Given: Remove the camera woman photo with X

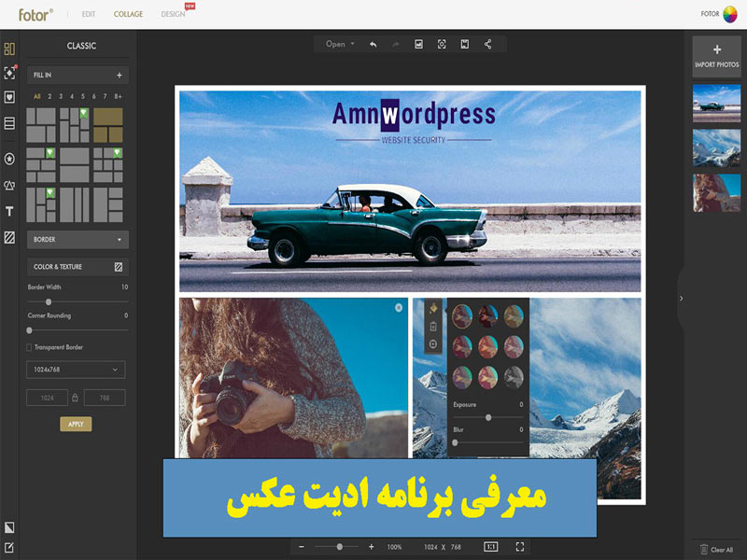Looking at the screenshot, I should (x=399, y=308).
